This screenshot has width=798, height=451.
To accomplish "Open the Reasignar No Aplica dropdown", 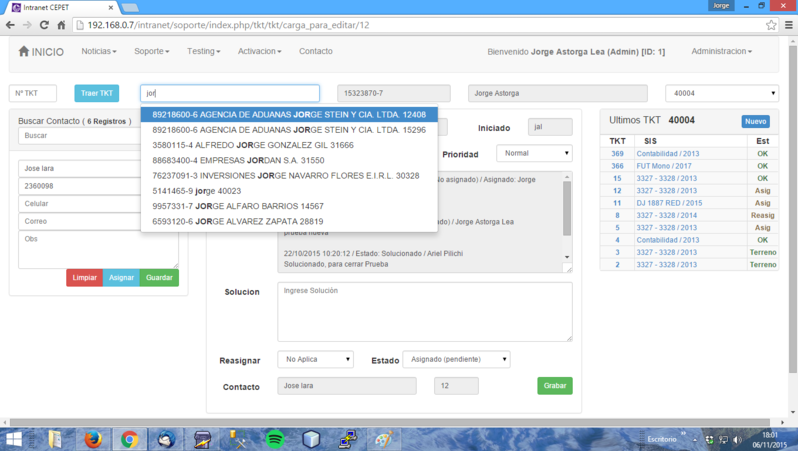I will (x=315, y=359).
